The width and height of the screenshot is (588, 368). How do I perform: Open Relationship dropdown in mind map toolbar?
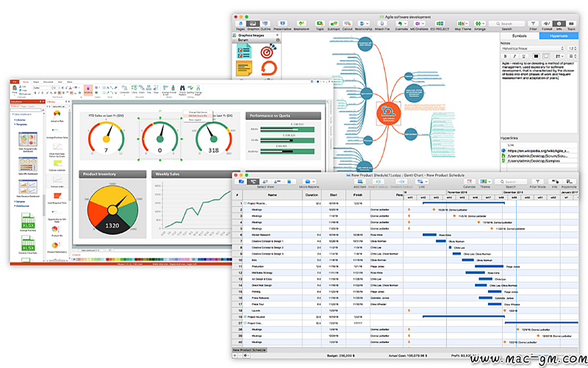click(x=363, y=24)
